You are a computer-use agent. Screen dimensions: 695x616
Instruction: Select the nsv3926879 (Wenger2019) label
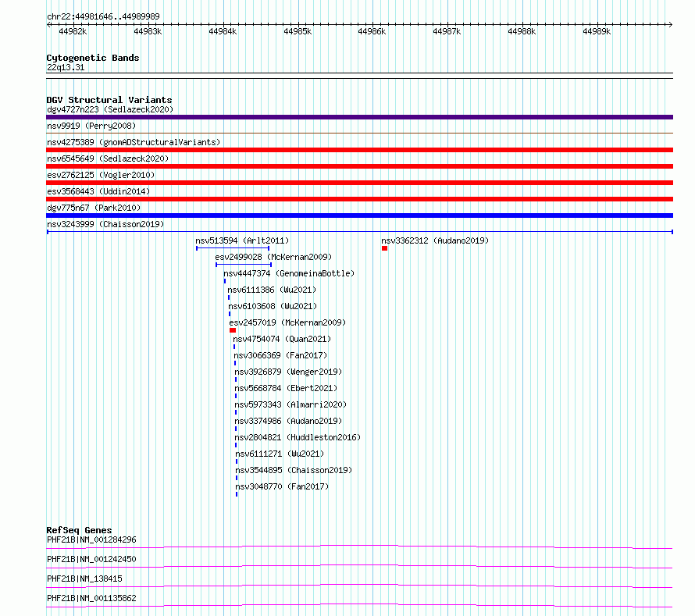click(288, 372)
